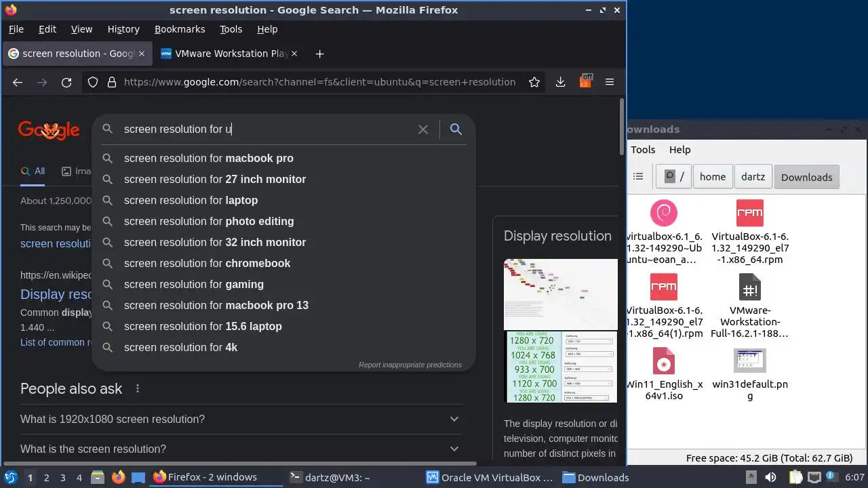The width and height of the screenshot is (868, 488).
Task: Expand What is 1920x1080 screen resolution question
Action: (x=241, y=419)
